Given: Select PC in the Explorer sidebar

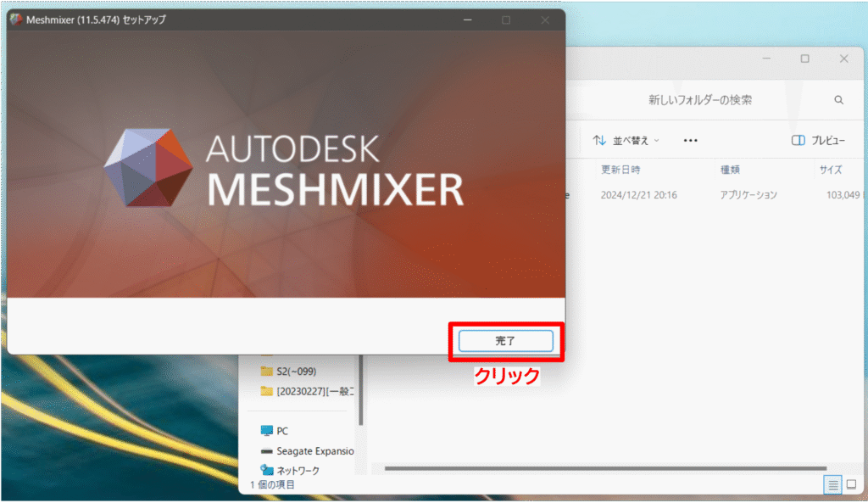Looking at the screenshot, I should click(275, 430).
